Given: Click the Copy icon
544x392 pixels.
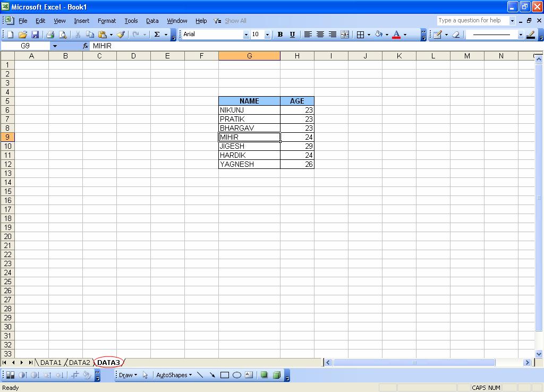Looking at the screenshot, I should 90,35.
